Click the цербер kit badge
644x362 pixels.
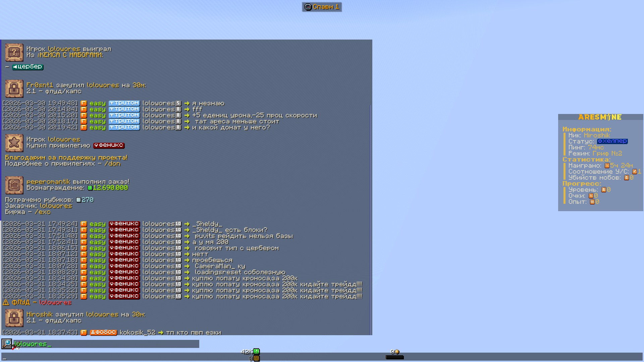[28, 67]
